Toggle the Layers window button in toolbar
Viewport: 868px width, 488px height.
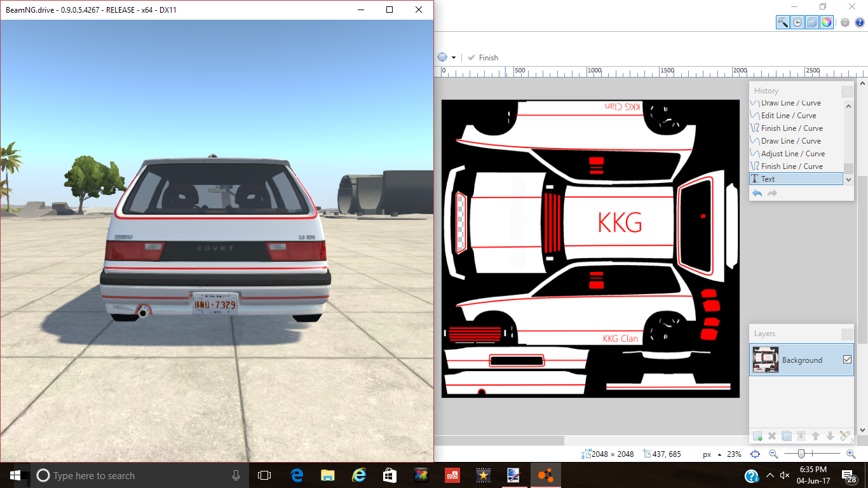click(811, 22)
